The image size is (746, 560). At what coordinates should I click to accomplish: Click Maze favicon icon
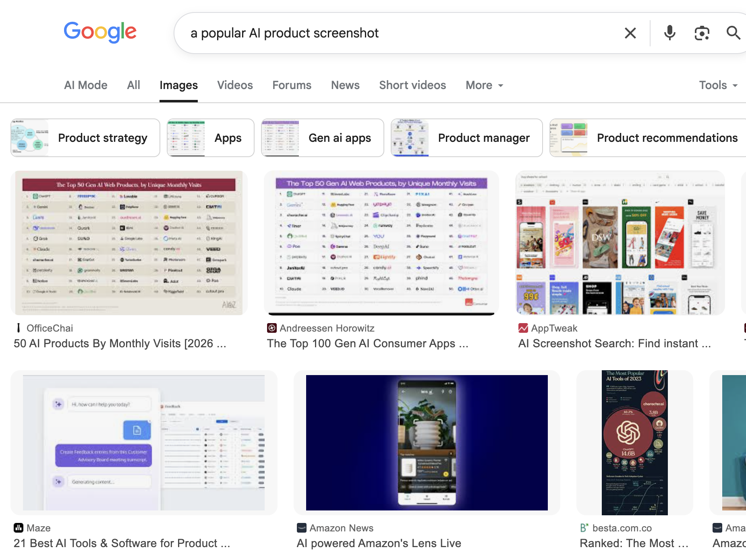coord(19,528)
